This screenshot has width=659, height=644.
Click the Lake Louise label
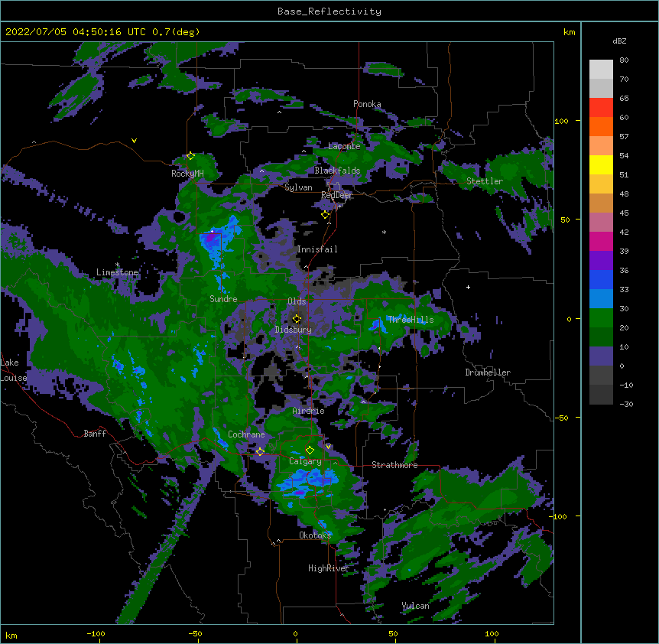coord(14,370)
